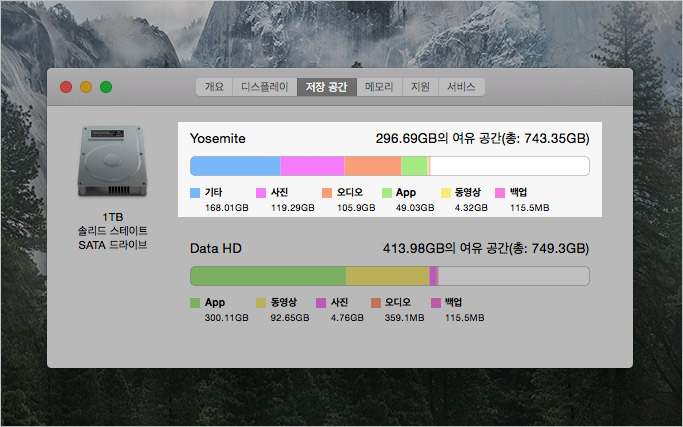Maximize the window with the green button

pyautogui.click(x=106, y=87)
